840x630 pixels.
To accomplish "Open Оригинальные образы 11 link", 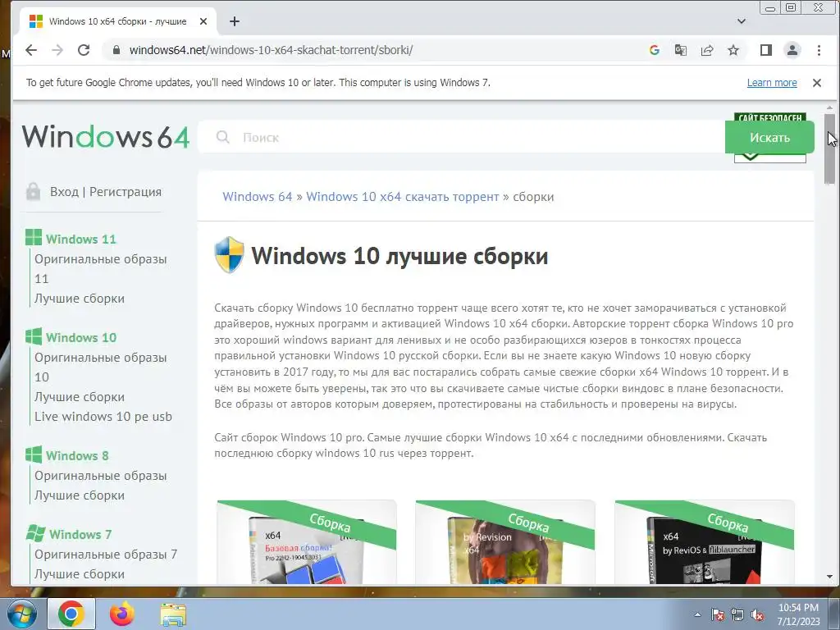I will (101, 269).
